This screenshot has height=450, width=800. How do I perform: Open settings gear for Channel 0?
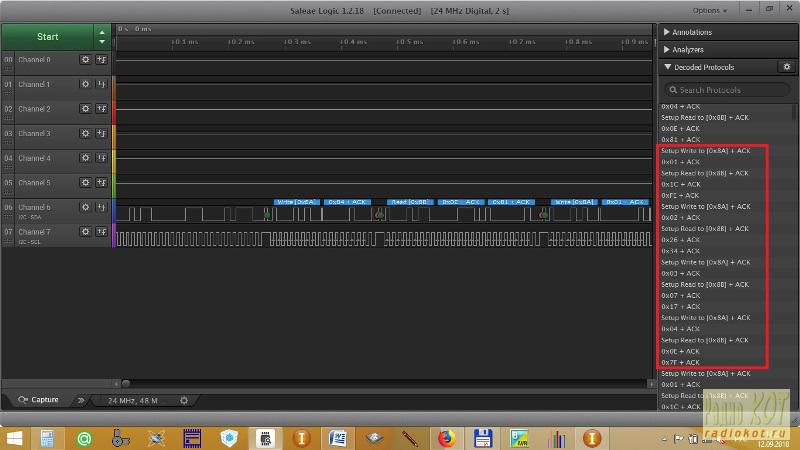tap(85, 60)
